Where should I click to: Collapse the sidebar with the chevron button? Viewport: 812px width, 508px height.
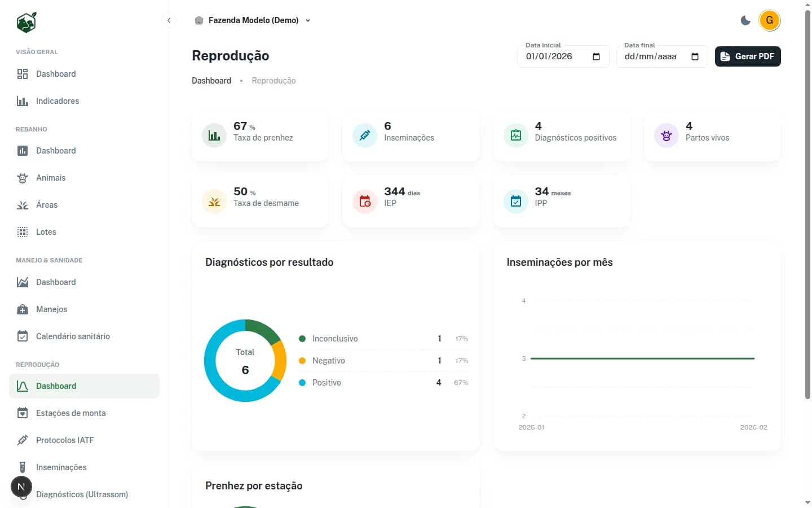[x=169, y=20]
